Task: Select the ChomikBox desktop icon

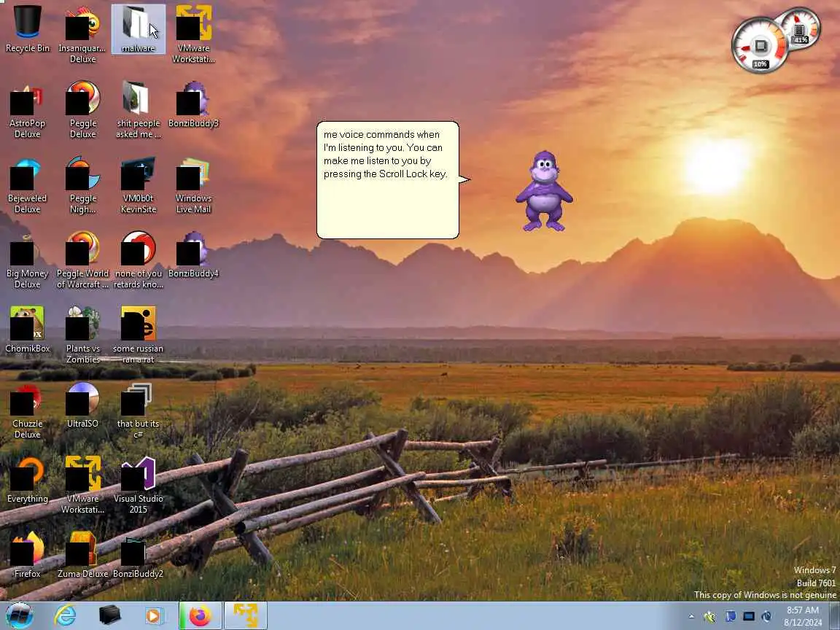Action: [x=27, y=330]
